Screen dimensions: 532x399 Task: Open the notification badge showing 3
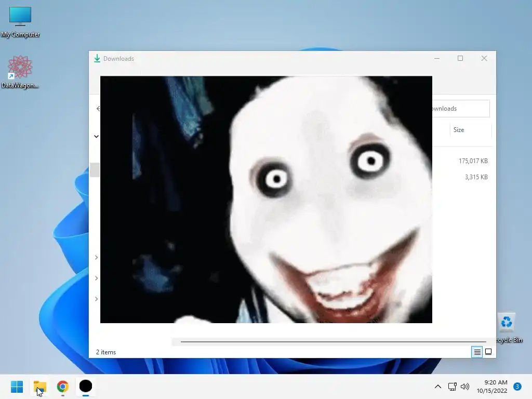(517, 387)
